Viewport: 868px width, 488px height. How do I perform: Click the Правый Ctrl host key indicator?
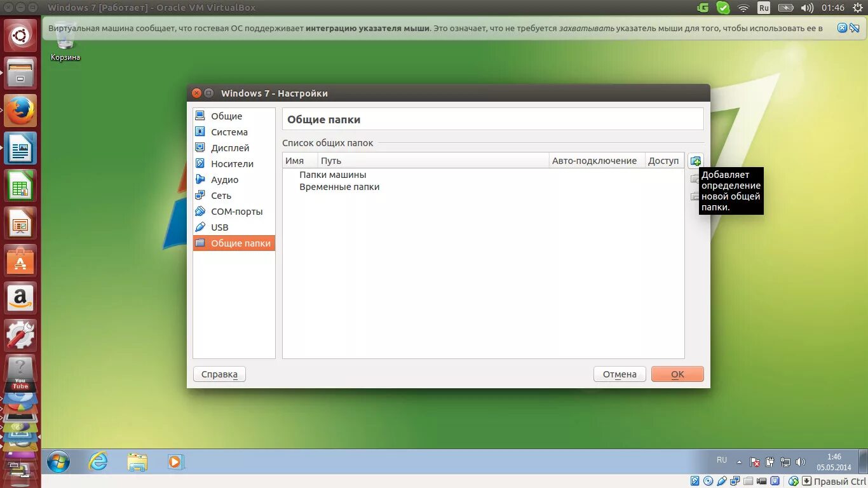click(x=839, y=481)
